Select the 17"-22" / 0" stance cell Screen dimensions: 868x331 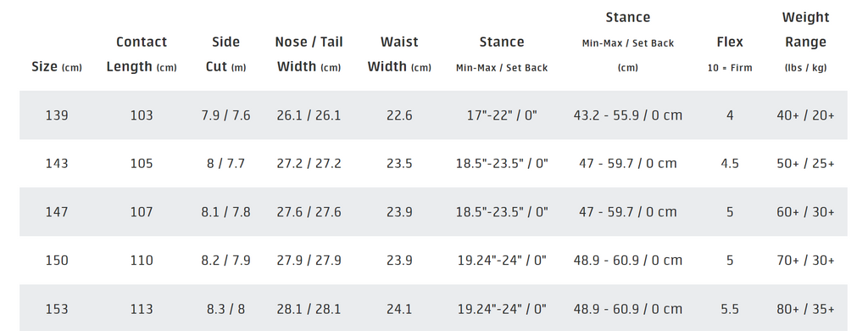502,115
